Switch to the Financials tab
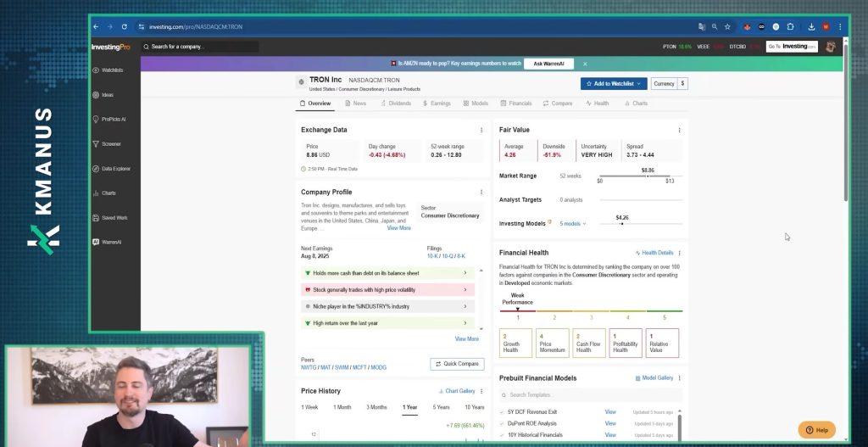The image size is (868, 447). pos(515,103)
